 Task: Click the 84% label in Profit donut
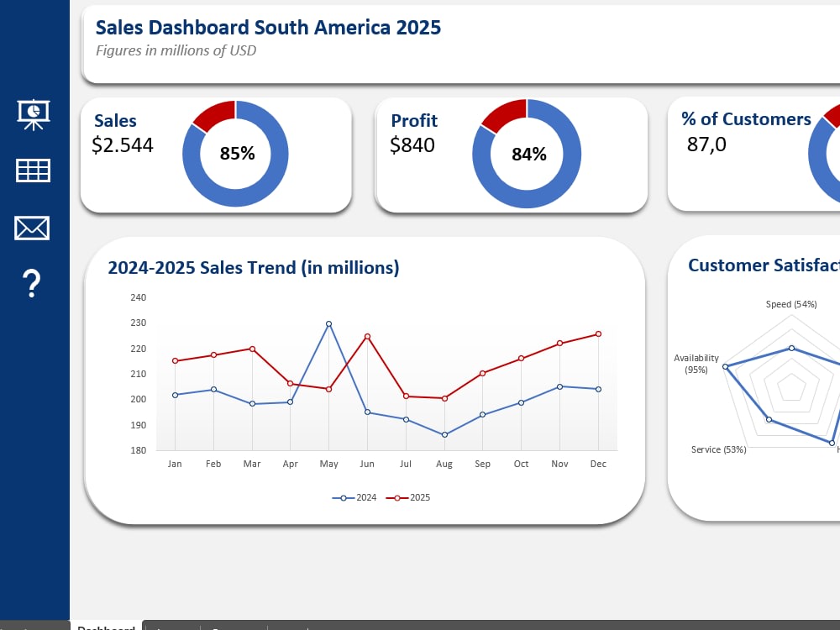point(528,155)
